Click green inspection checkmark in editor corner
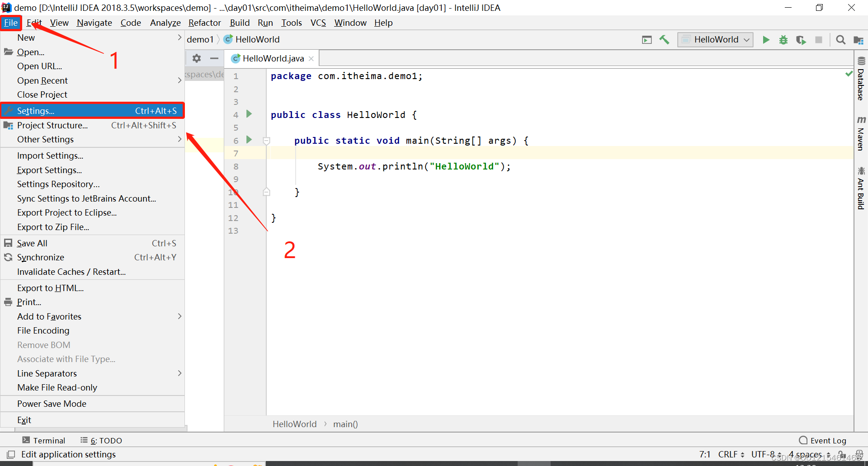 click(849, 74)
